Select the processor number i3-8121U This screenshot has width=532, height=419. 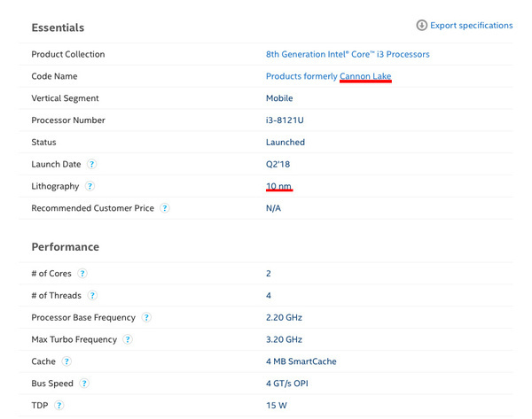[x=285, y=120]
